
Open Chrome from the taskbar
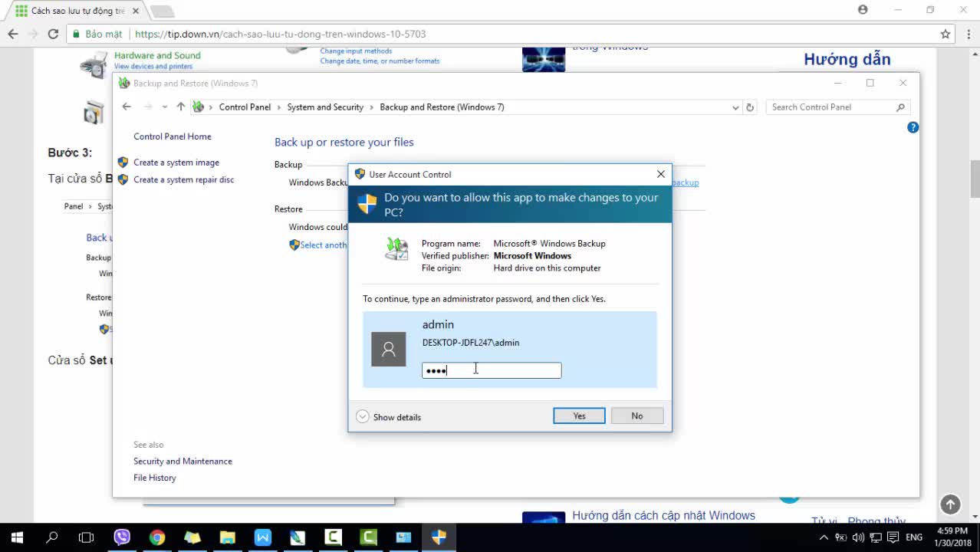coord(157,537)
